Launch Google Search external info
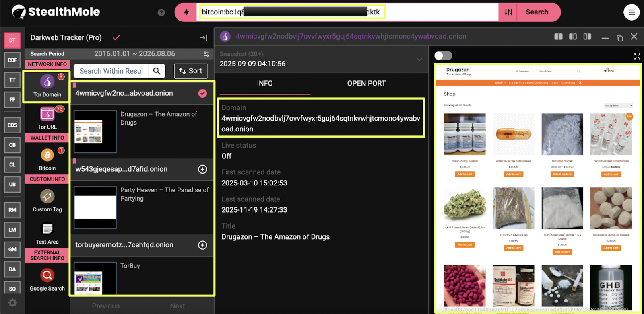 [x=47, y=279]
